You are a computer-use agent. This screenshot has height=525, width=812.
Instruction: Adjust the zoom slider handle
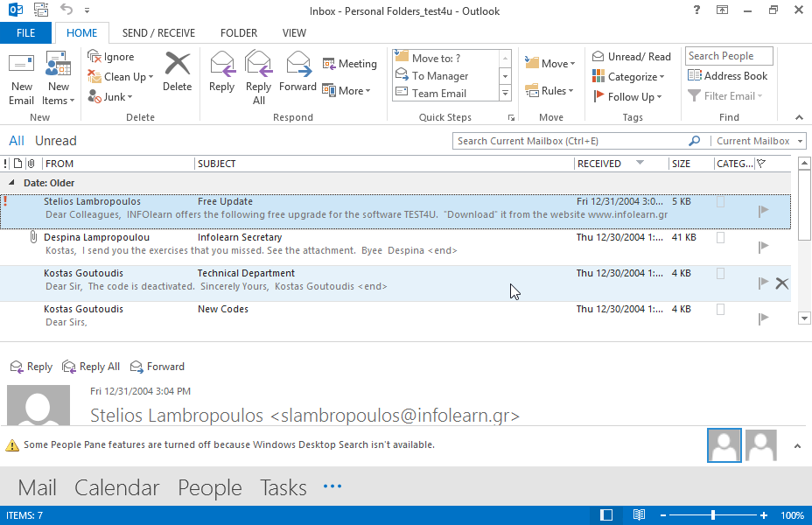point(713,515)
